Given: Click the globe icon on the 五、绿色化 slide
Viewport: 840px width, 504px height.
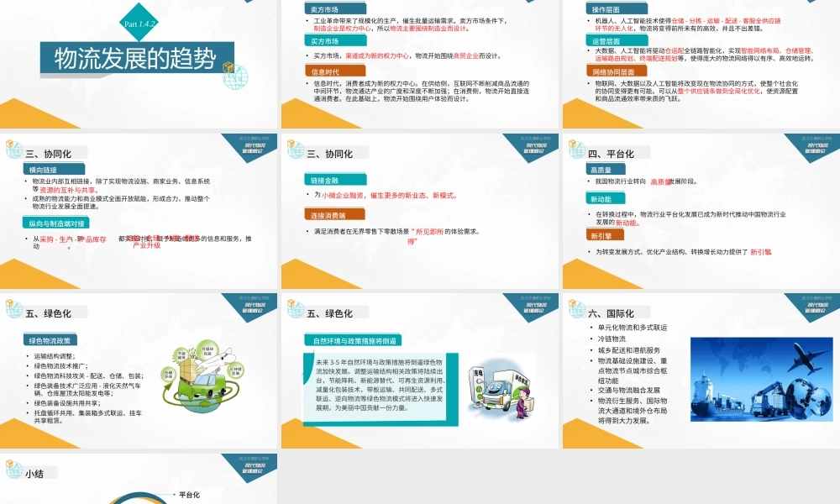Looking at the screenshot, I should (x=13, y=311).
